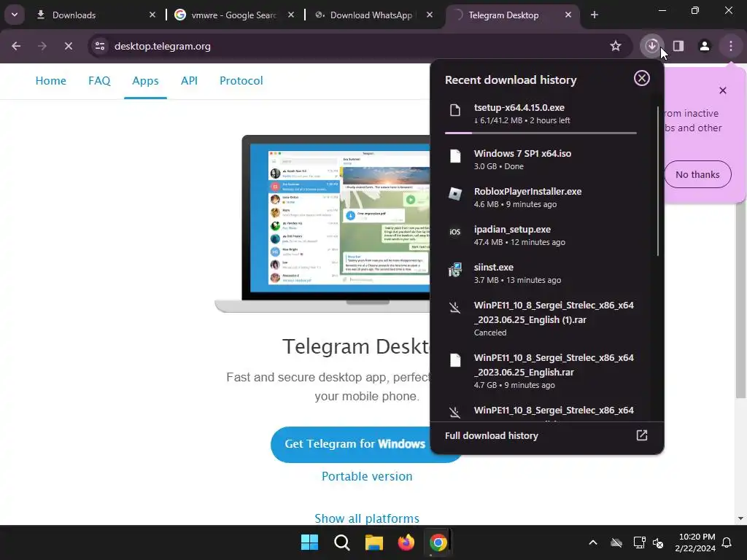Click the tsetup download progress bar

point(541,133)
